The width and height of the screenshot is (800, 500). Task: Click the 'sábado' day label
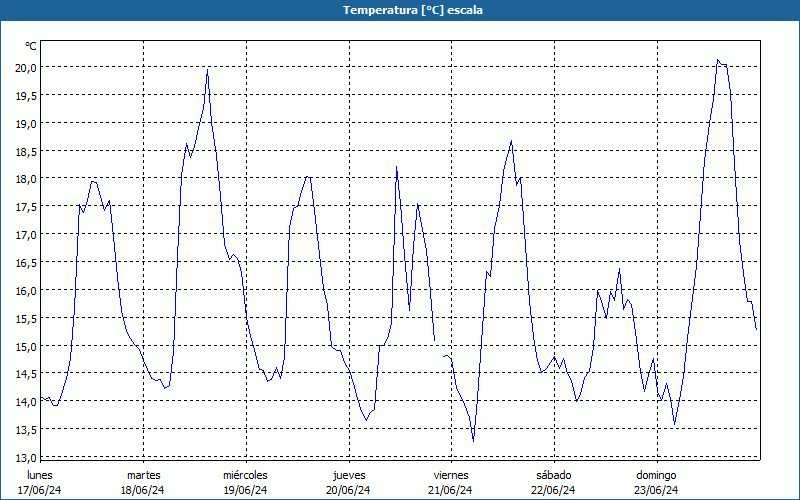pos(554,475)
